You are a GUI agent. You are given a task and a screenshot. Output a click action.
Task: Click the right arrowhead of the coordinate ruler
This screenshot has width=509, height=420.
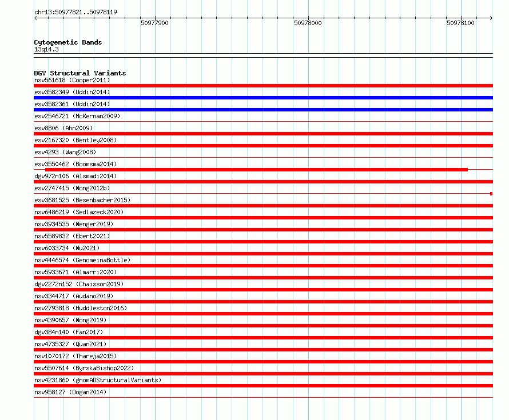(x=491, y=18)
